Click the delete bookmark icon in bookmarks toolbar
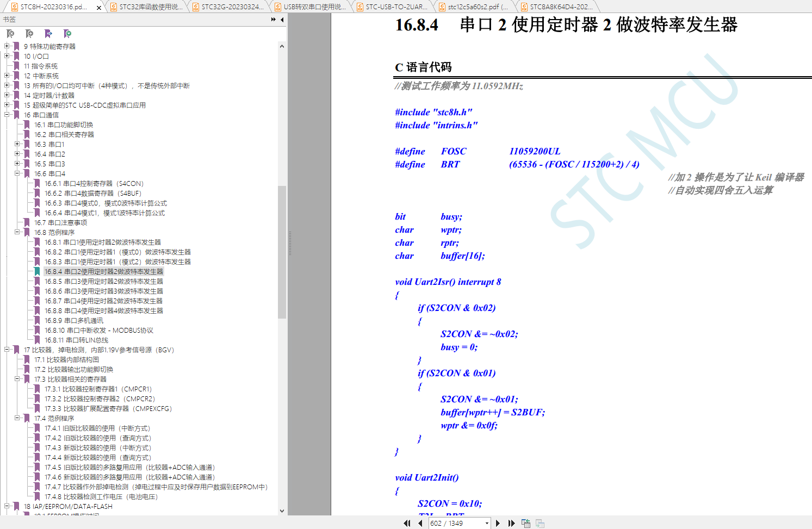812x529 pixels. pos(10,34)
